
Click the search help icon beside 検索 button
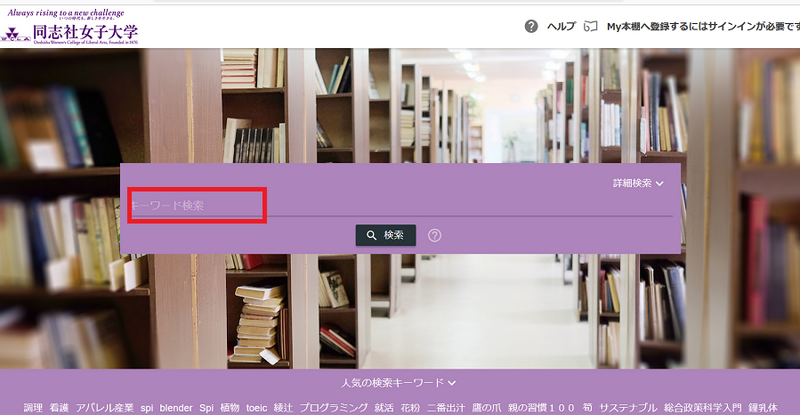tap(435, 235)
